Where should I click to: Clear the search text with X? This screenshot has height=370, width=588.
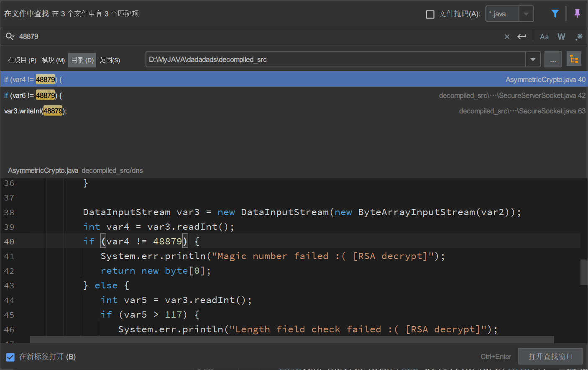click(507, 37)
